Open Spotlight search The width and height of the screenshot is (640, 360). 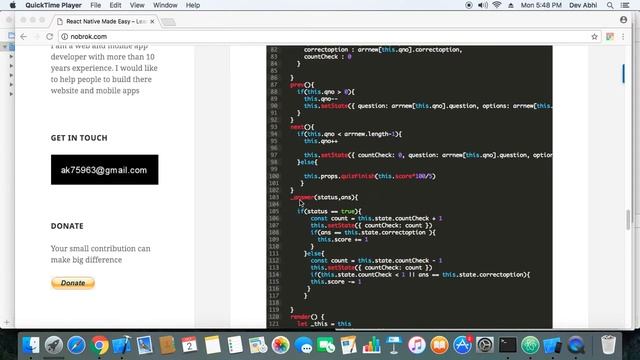coord(610,5)
